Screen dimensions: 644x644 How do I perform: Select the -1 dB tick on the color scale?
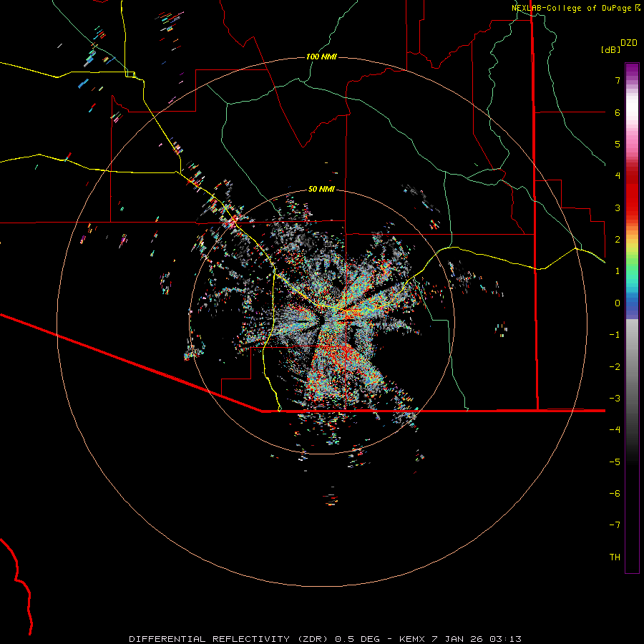[x=615, y=335]
